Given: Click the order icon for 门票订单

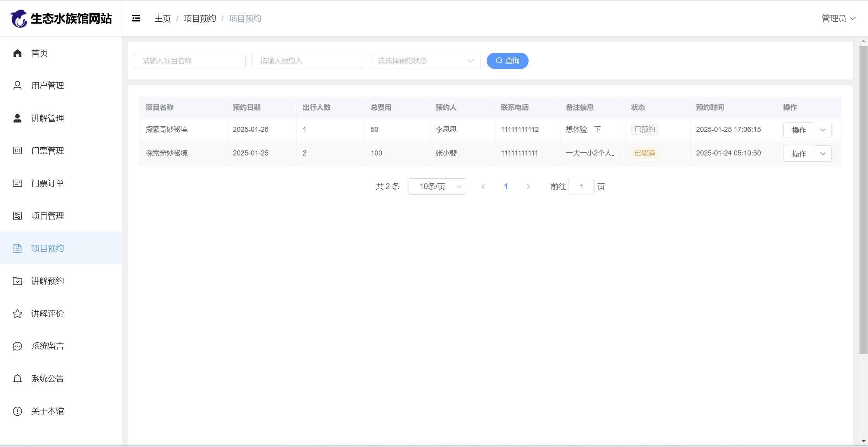Looking at the screenshot, I should (17, 183).
